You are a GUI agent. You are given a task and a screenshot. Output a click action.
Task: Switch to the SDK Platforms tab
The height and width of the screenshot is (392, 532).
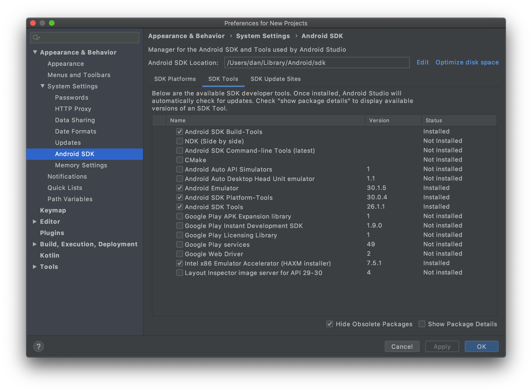point(174,79)
